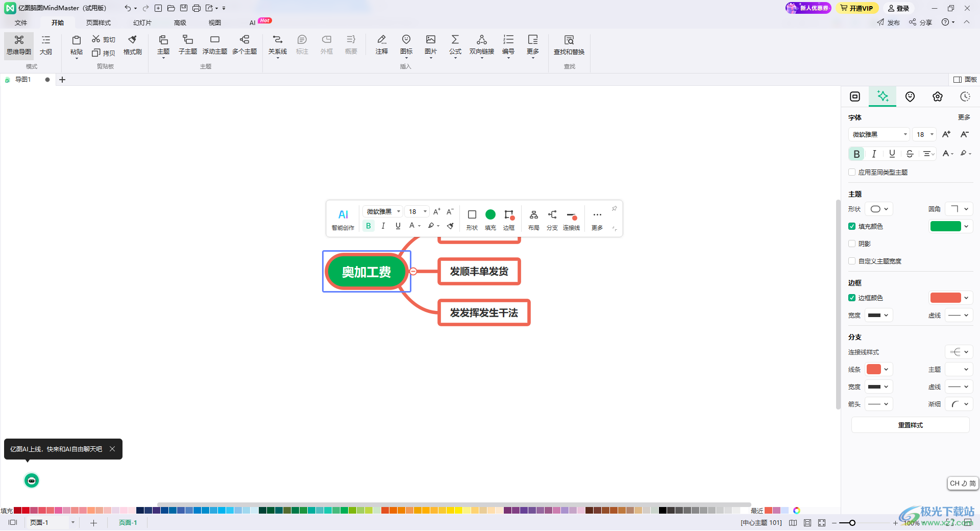The image size is (980, 531).
Task: Open the Icon (图标) insert tool
Action: 406,45
